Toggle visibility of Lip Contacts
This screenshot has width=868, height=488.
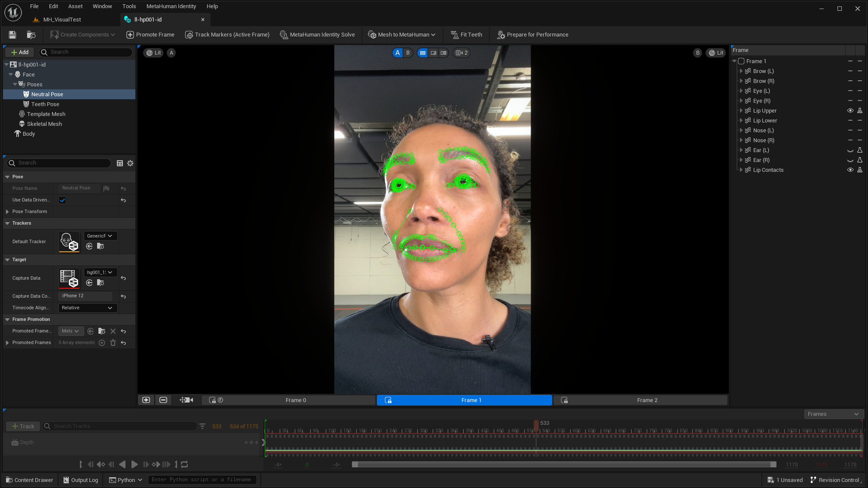850,170
